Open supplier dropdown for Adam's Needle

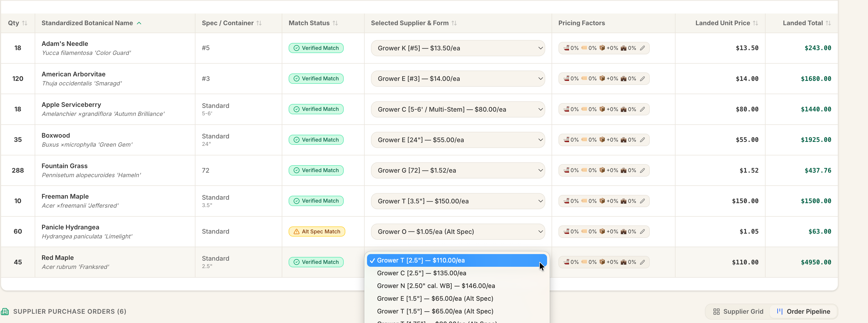[x=458, y=48]
